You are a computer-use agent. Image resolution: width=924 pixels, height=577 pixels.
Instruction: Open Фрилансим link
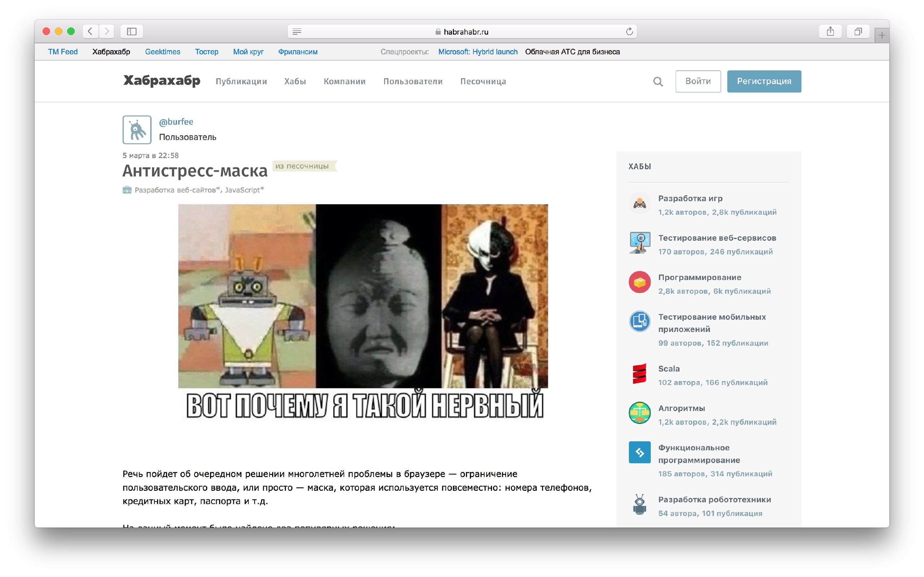pos(298,52)
